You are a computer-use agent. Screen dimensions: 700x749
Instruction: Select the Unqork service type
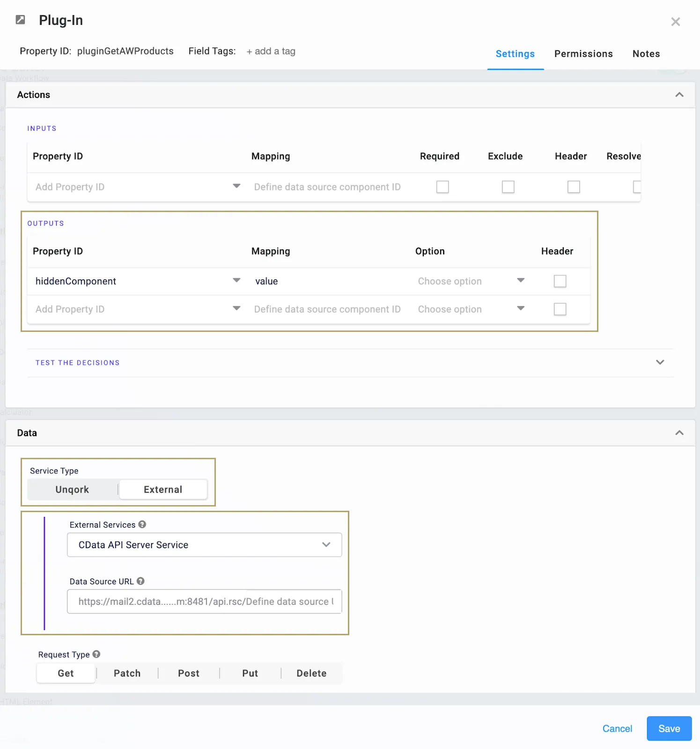(x=72, y=490)
